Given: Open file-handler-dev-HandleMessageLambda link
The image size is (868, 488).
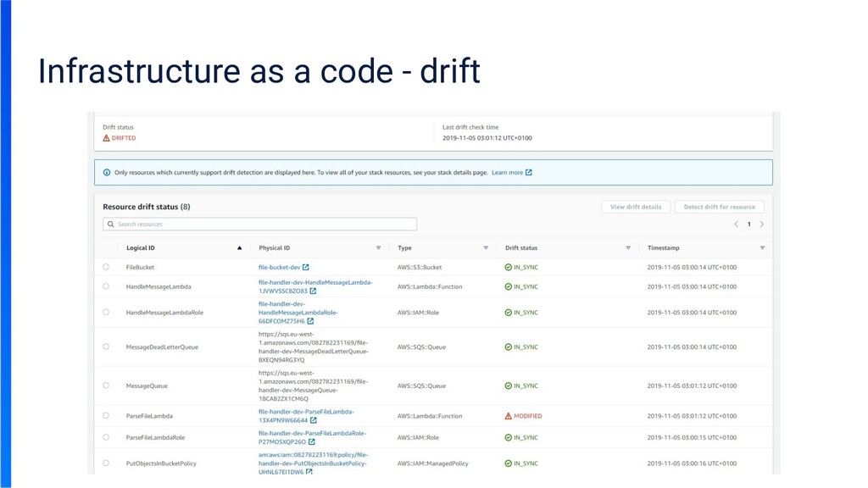Looking at the screenshot, I should (315, 286).
